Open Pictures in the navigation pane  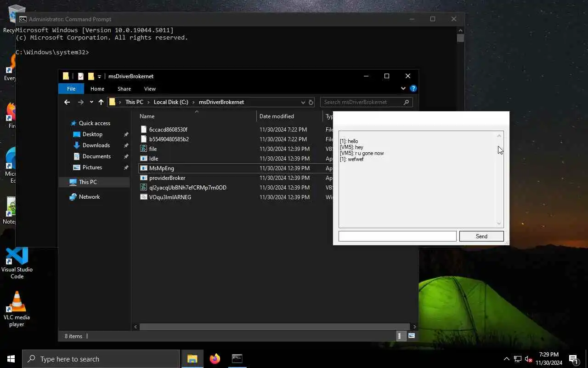point(92,167)
